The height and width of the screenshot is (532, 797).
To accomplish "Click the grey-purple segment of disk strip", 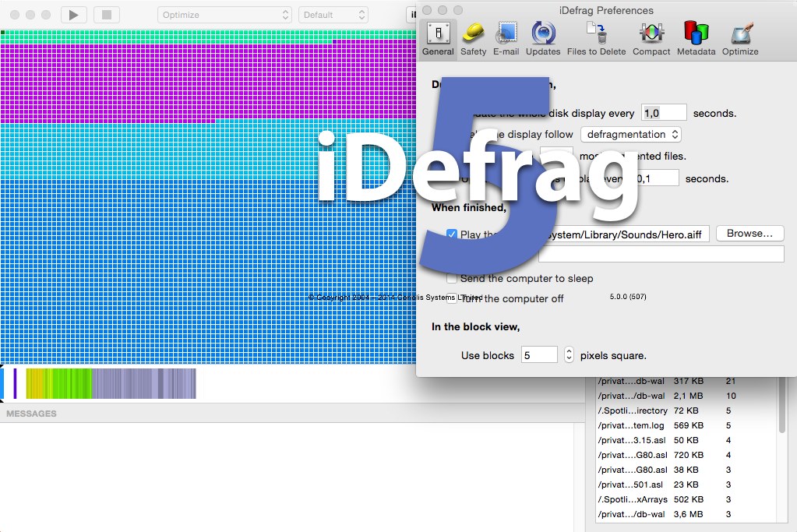I will point(144,383).
